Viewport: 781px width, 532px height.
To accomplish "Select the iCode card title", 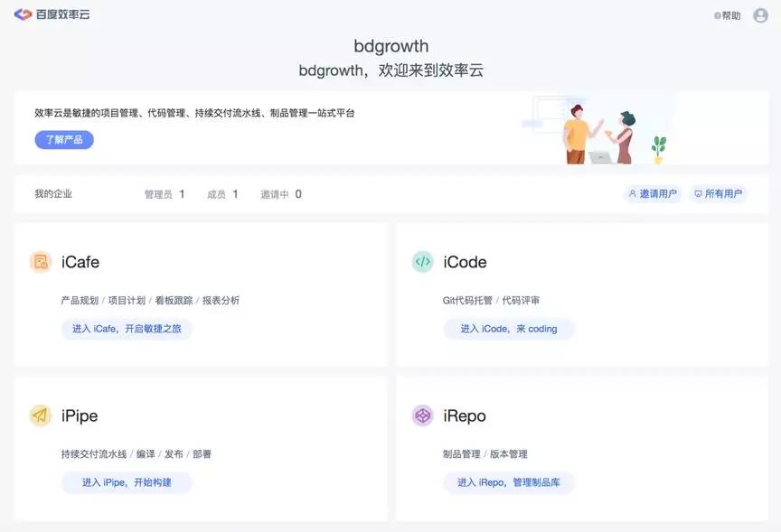I will 465,262.
